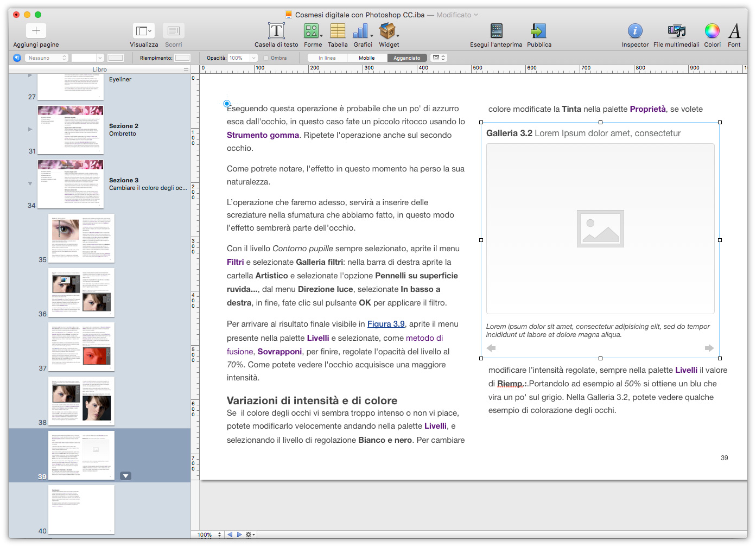Image resolution: width=756 pixels, height=547 pixels.
Task: Open the Libro sidebar options handle
Action: (186, 69)
